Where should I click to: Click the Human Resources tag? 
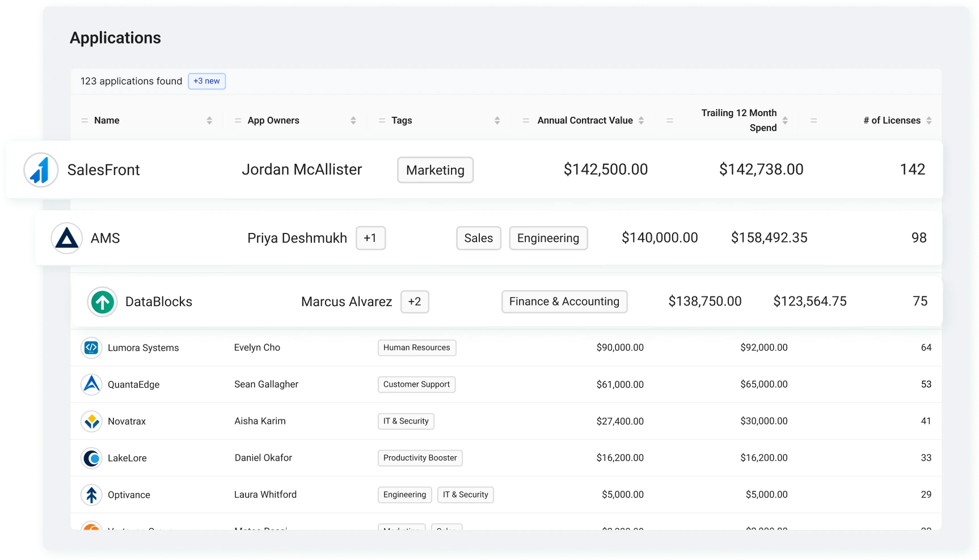coord(417,347)
